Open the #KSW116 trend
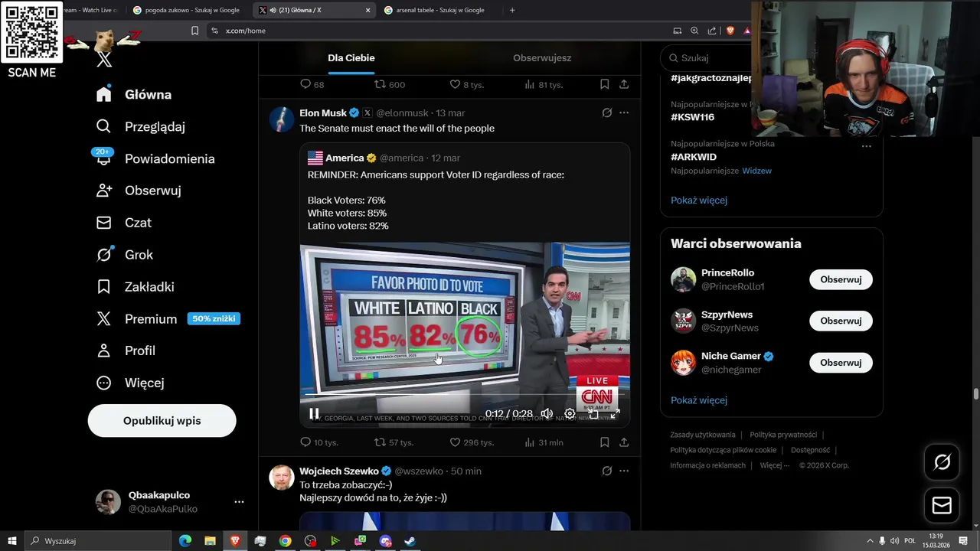The width and height of the screenshot is (980, 551). click(x=693, y=117)
